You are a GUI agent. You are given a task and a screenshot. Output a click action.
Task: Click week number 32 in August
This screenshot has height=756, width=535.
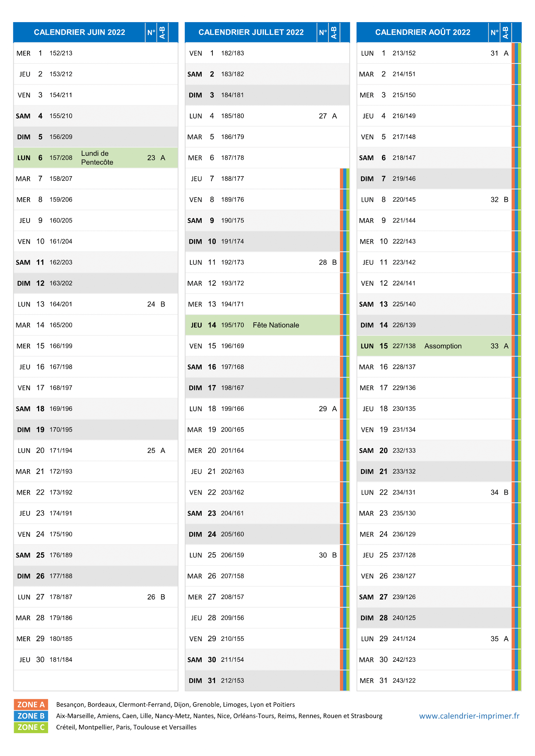tap(495, 200)
